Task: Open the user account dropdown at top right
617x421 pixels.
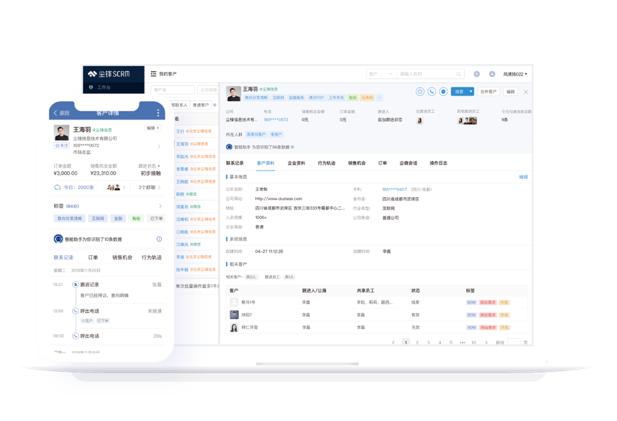Action: tap(515, 74)
